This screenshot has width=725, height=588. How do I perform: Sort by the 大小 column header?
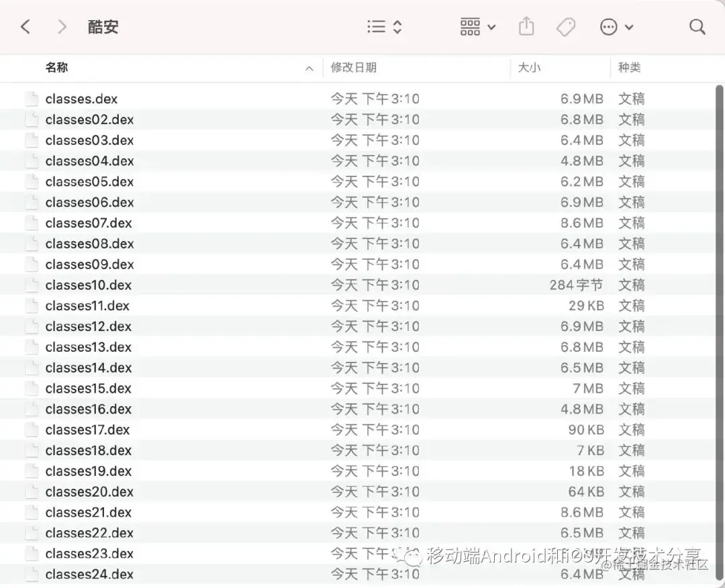tap(529, 68)
